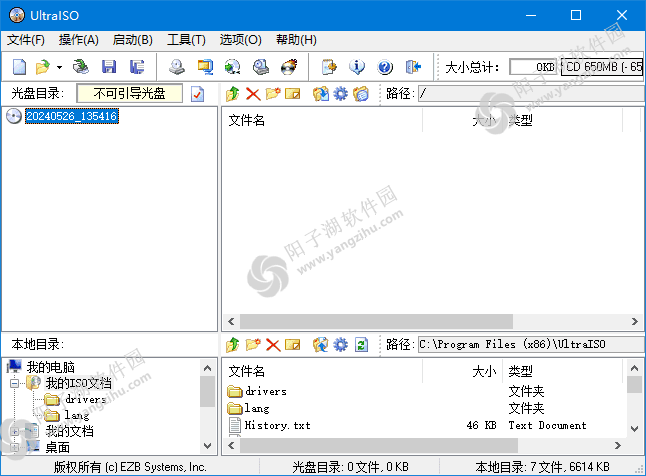Click the Rename icon in local pane
Screen dimensions: 646x476
[293, 345]
